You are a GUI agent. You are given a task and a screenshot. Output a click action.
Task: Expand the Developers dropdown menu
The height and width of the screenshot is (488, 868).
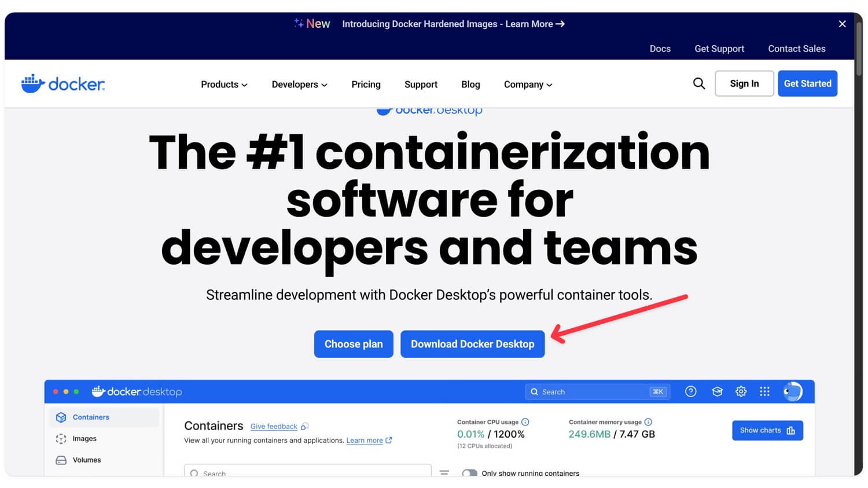pos(299,84)
